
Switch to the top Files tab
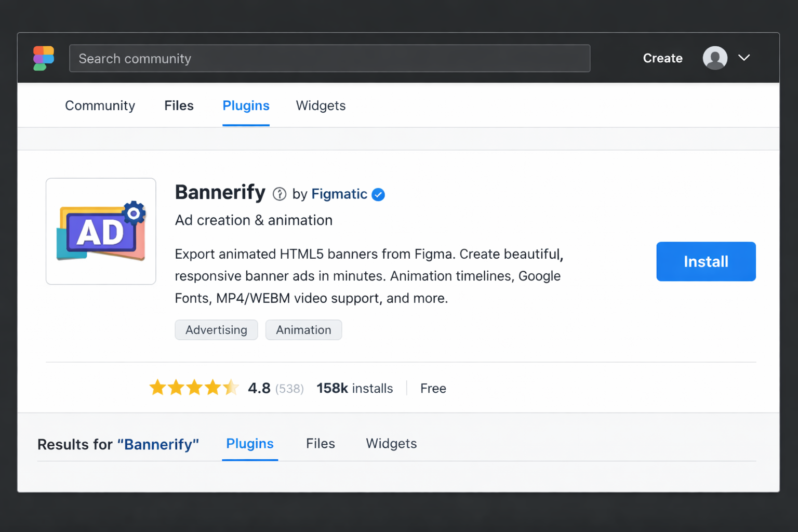point(179,105)
